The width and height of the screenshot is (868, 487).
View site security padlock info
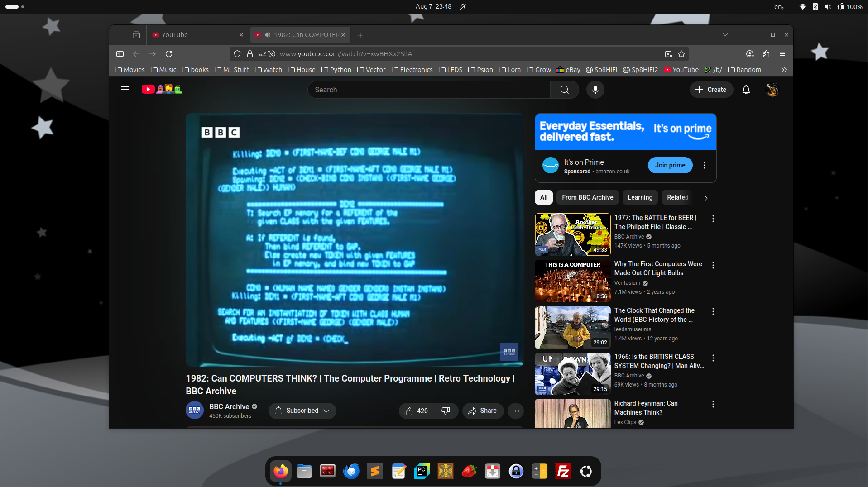(249, 54)
